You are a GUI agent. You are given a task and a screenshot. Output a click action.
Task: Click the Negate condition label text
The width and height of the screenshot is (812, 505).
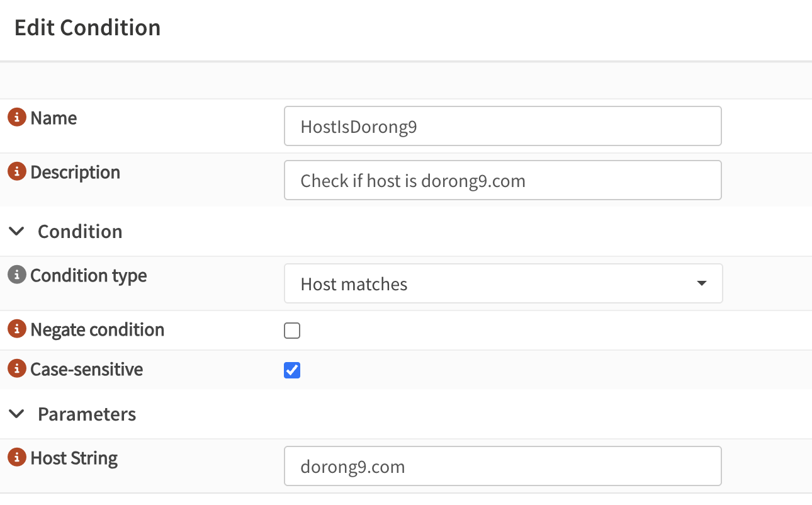click(98, 329)
